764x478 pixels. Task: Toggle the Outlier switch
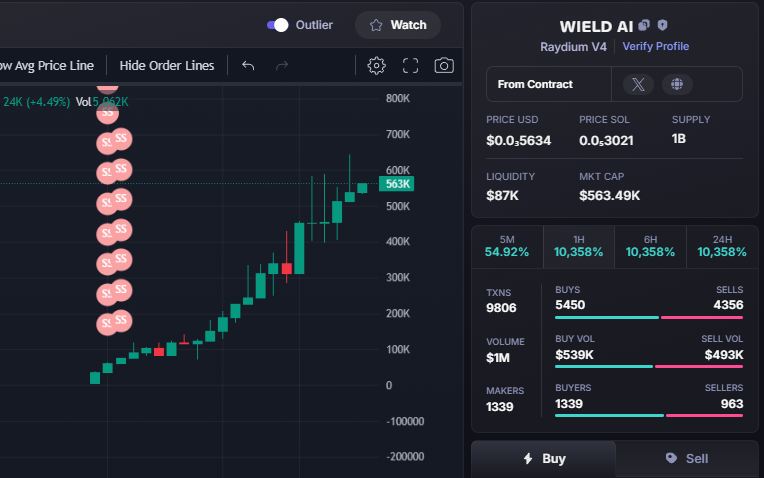(x=278, y=25)
